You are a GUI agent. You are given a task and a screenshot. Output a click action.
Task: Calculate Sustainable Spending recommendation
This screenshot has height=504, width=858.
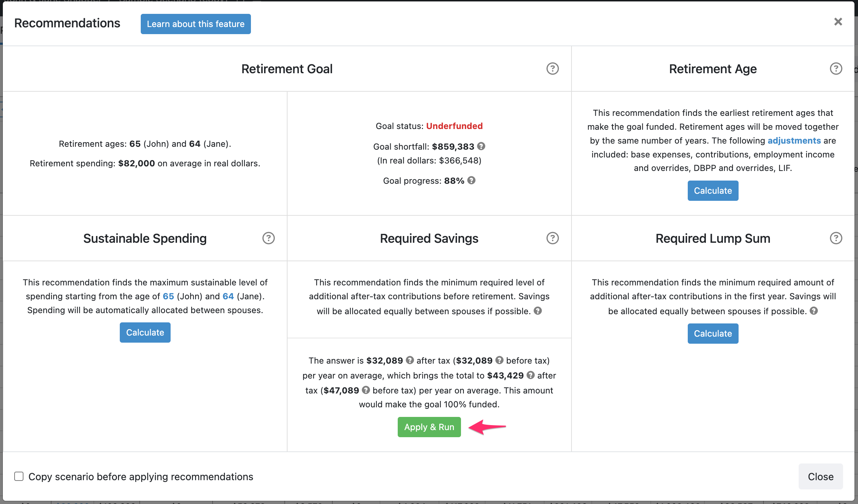tap(145, 332)
